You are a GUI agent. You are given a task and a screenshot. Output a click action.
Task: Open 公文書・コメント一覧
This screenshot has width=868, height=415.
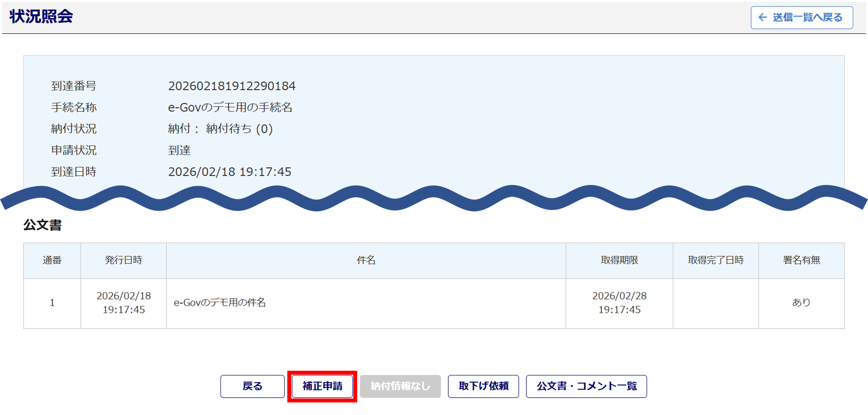pyautogui.click(x=586, y=386)
